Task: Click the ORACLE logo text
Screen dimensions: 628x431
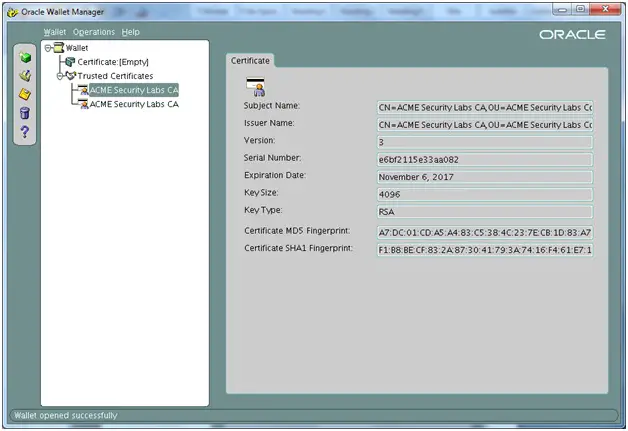Action: click(572, 35)
